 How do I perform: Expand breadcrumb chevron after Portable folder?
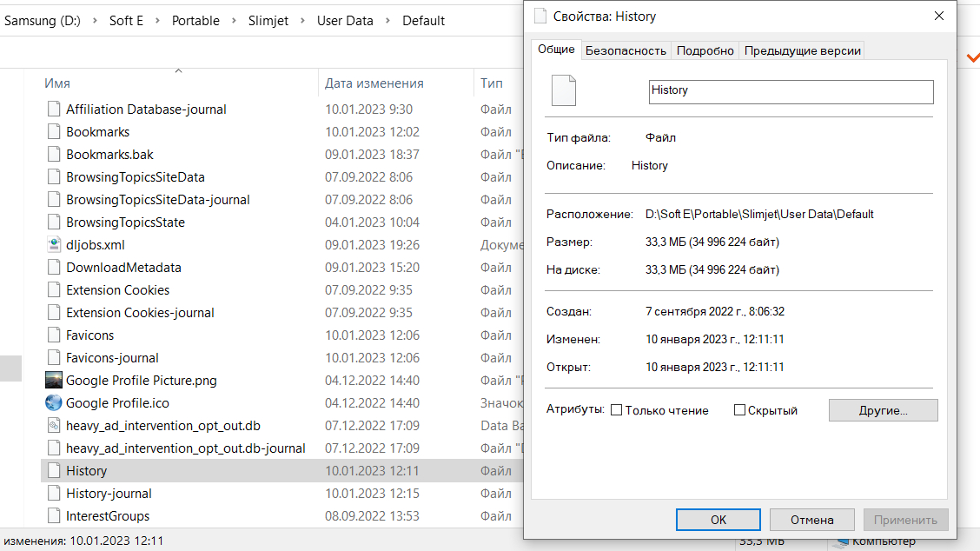coord(232,21)
